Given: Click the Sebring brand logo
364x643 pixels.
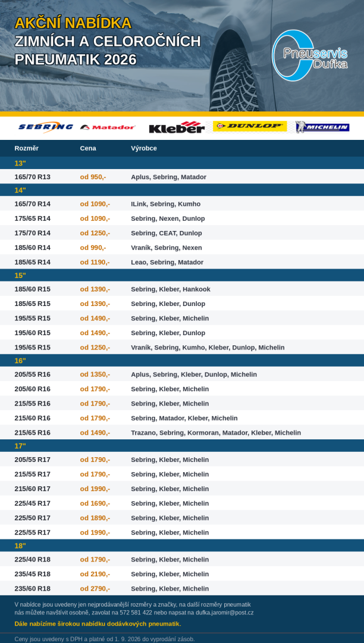Looking at the screenshot, I should point(46,127).
